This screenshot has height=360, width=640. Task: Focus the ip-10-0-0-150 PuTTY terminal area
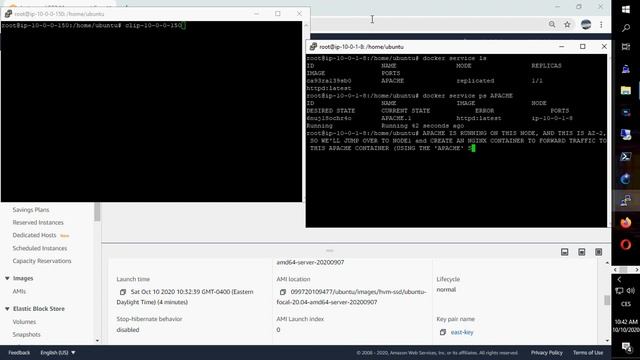click(x=151, y=111)
